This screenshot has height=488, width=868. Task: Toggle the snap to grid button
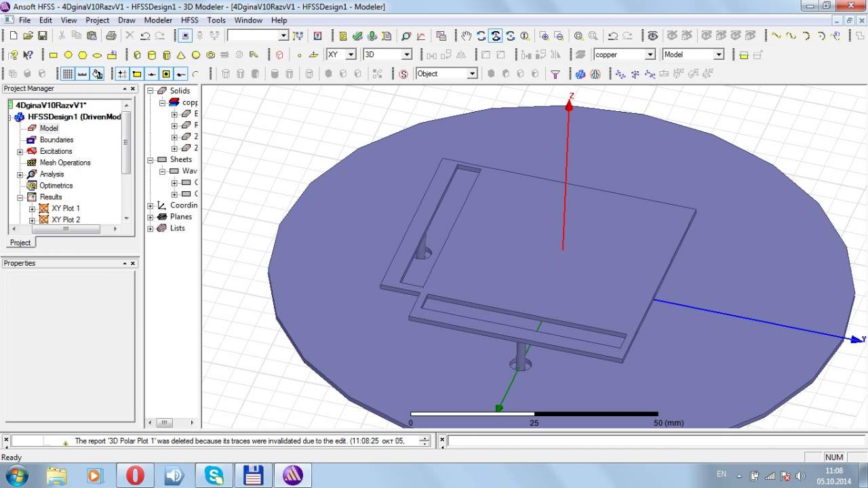coord(122,74)
